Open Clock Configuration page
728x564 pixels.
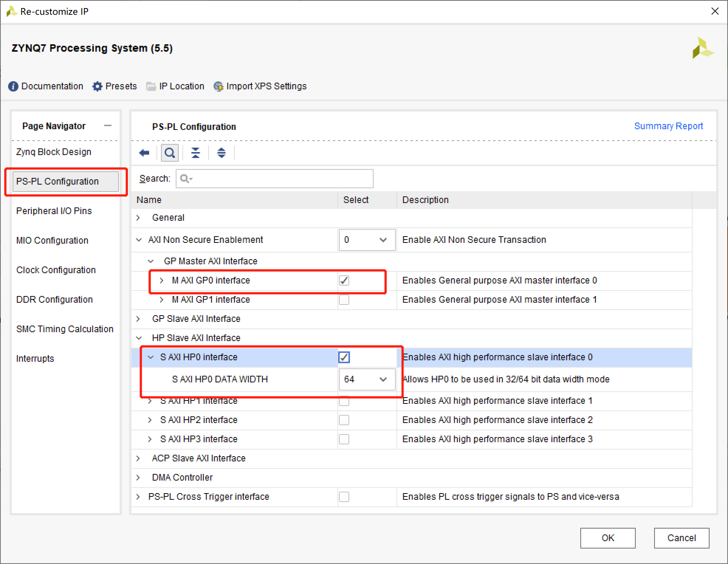pos(56,270)
